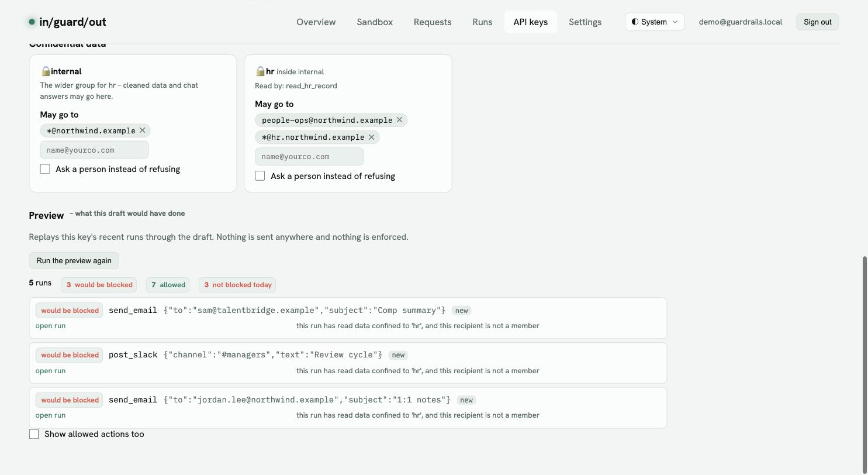
Task: Open the Settings tab
Action: (585, 22)
